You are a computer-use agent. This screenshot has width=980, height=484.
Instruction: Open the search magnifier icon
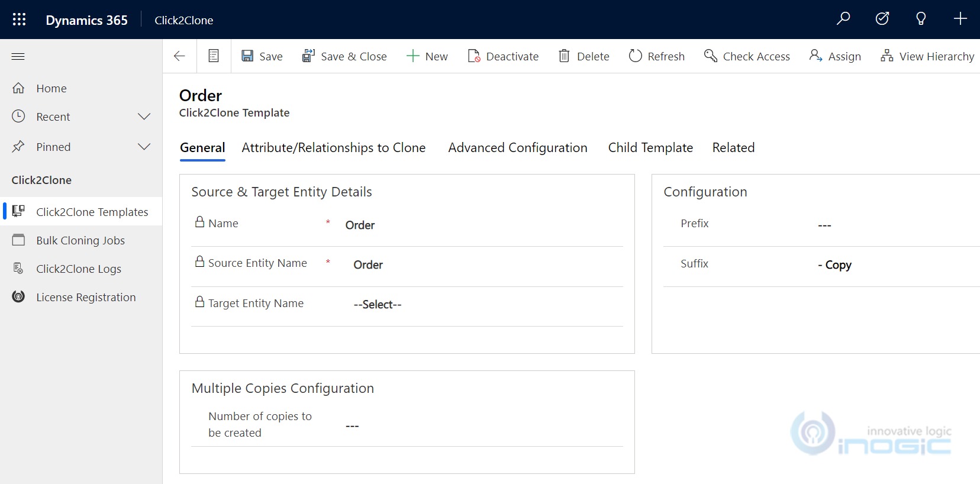[x=843, y=19]
